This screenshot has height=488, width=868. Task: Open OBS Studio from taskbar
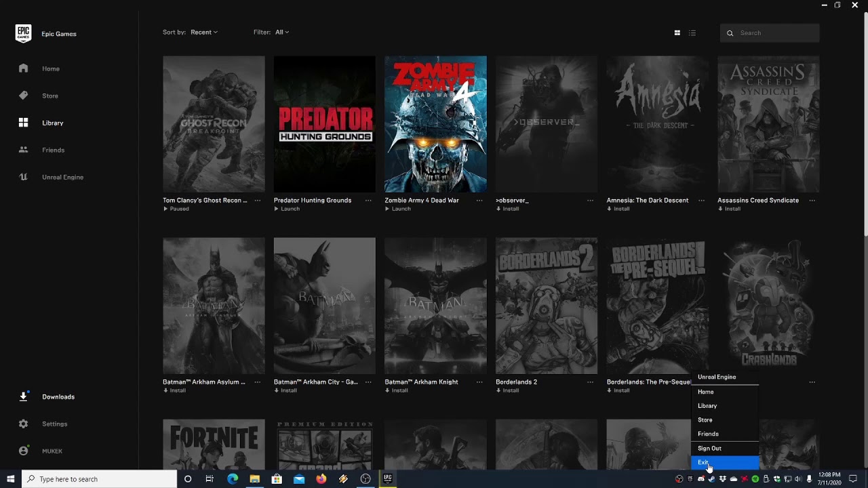pyautogui.click(x=366, y=479)
